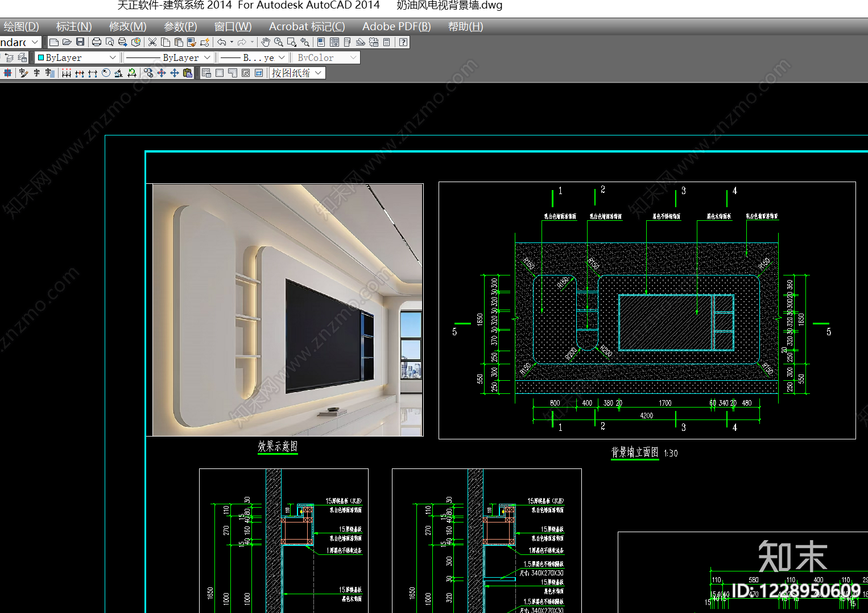Viewport: 868px width, 613px height.
Task: Open the 窗口(W) menu
Action: [x=233, y=27]
